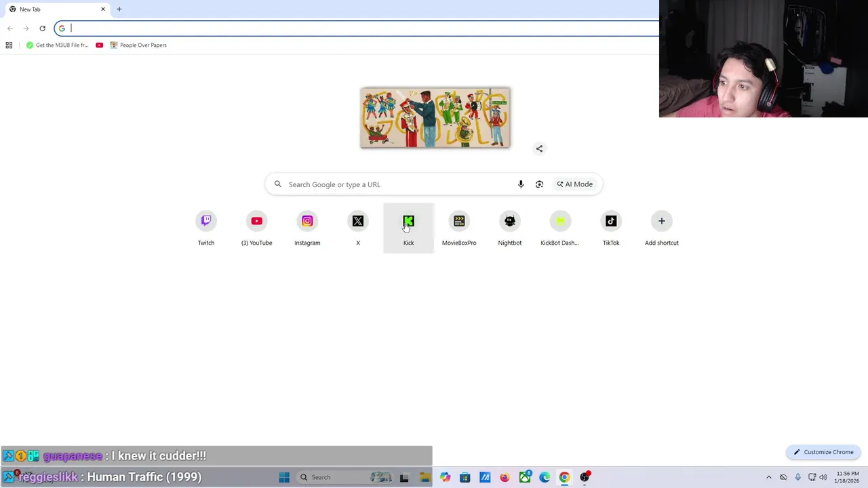Open the clock showing 11:56 PM
The height and width of the screenshot is (488, 868).
848,477
